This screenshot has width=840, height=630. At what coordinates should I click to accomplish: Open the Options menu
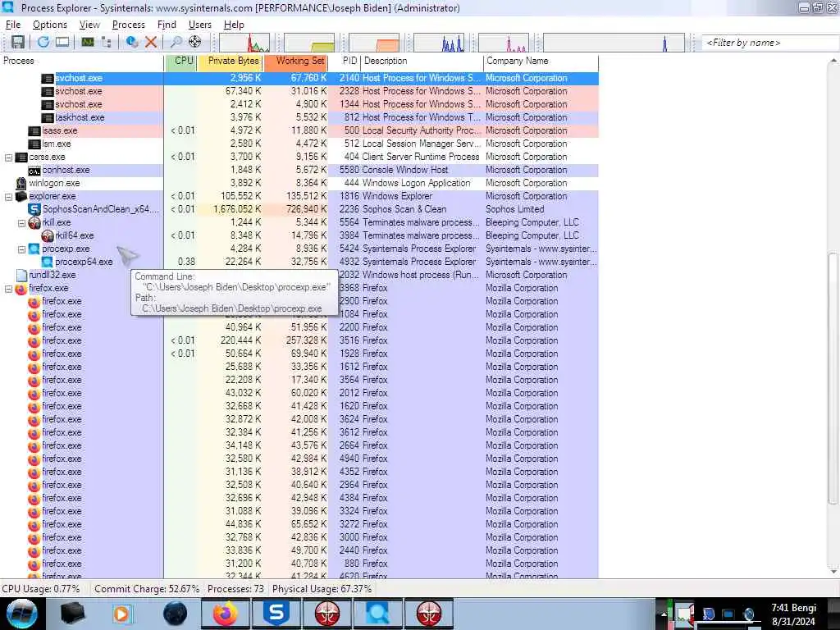(50, 25)
